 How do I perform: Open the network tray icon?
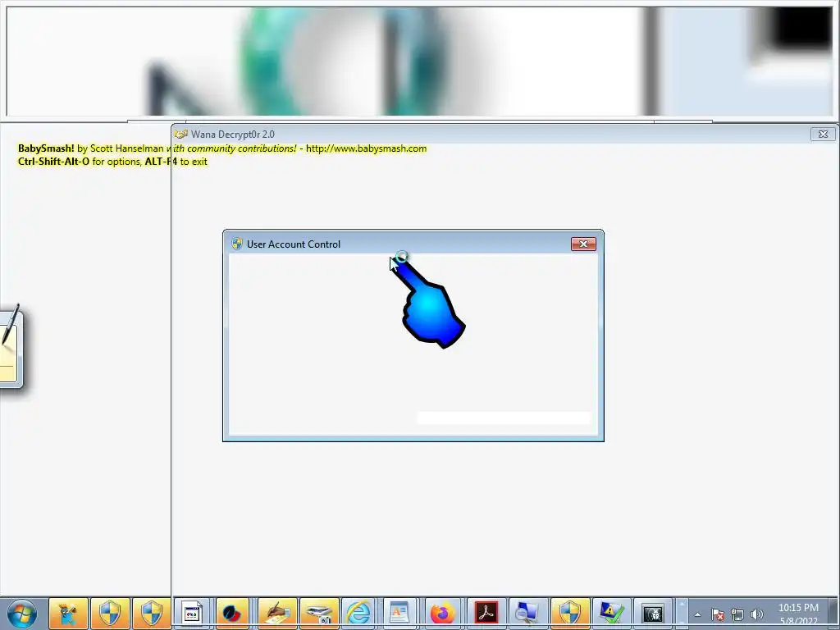coord(737,614)
